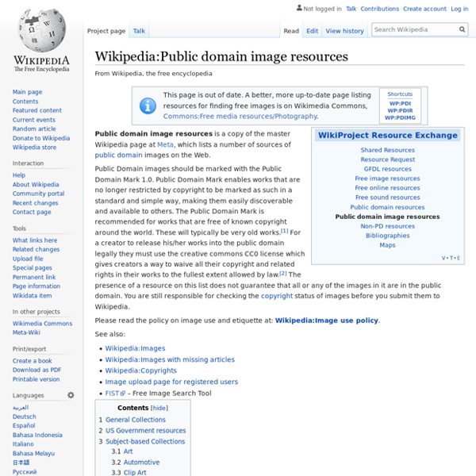Image resolution: width=476 pixels, height=476 pixels.
Task: Switch language to Deutsch
Action: [25, 416]
